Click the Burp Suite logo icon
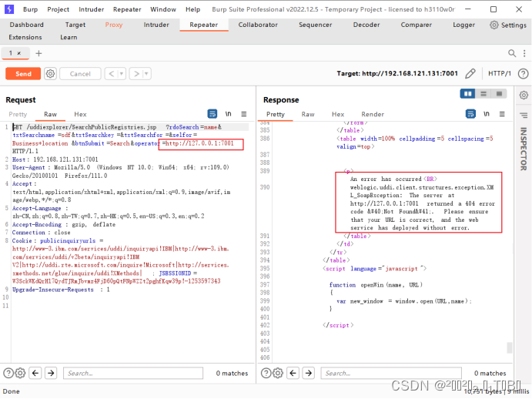The height and width of the screenshot is (399, 532). point(9,9)
